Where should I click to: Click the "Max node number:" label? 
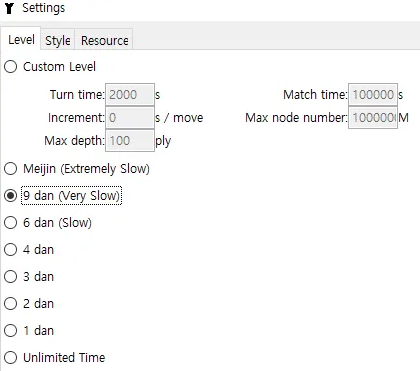point(296,118)
